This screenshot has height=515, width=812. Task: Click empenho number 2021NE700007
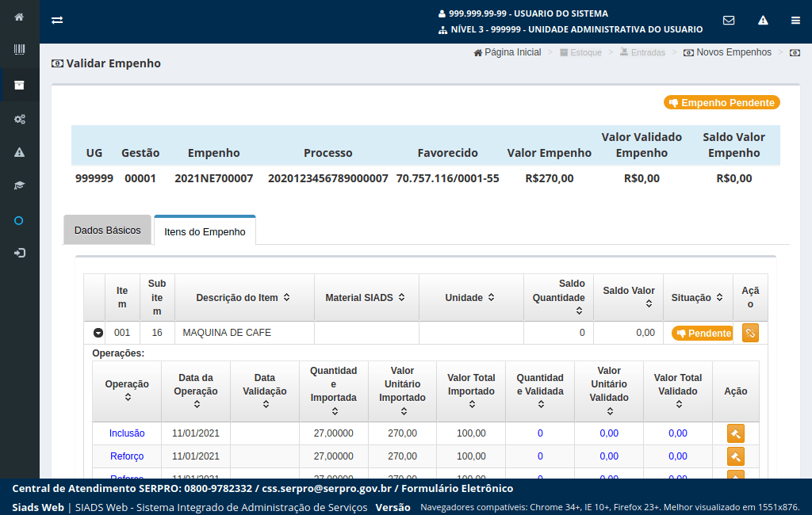(x=214, y=178)
